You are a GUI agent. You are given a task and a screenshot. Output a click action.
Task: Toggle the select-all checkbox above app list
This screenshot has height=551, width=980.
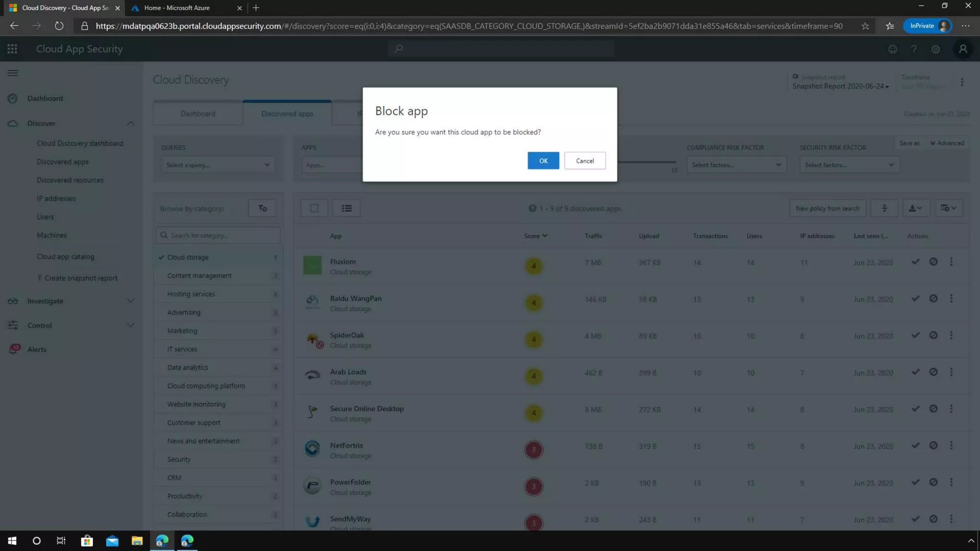click(x=314, y=208)
